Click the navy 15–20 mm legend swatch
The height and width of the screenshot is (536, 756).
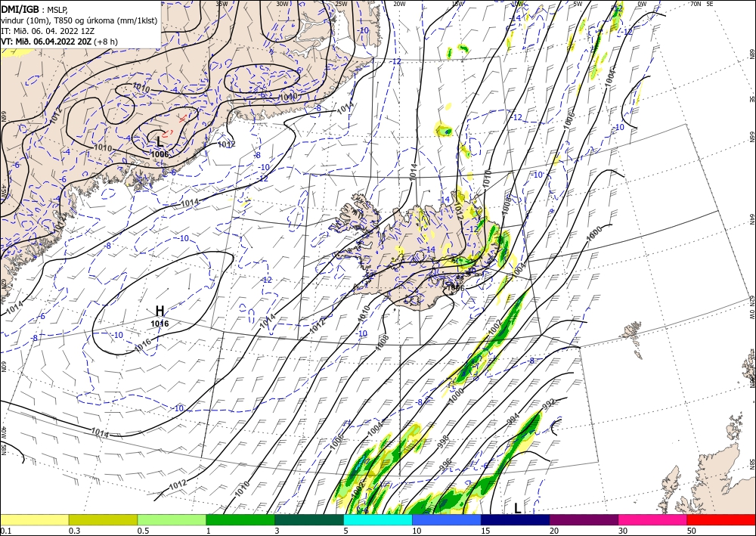pos(516,519)
